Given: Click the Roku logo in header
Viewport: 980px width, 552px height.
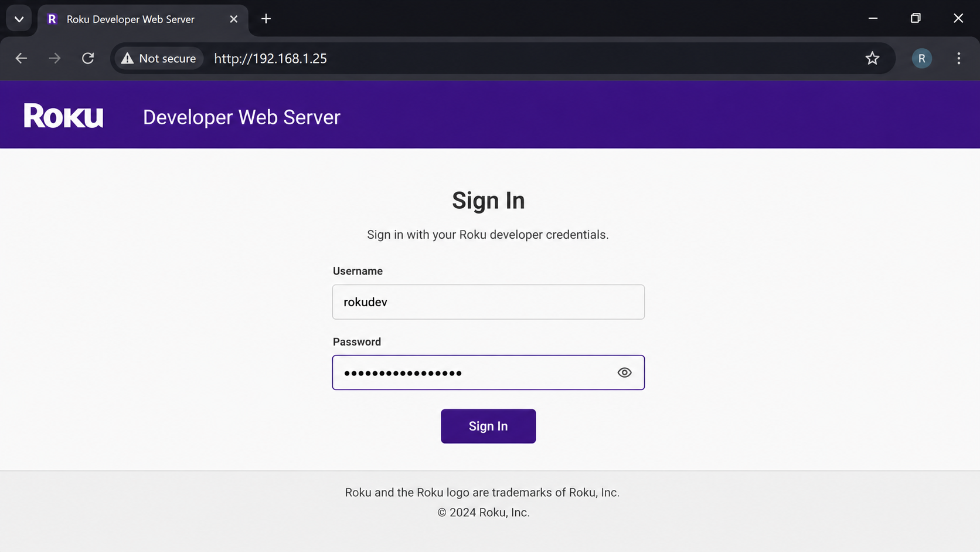Looking at the screenshot, I should [63, 116].
